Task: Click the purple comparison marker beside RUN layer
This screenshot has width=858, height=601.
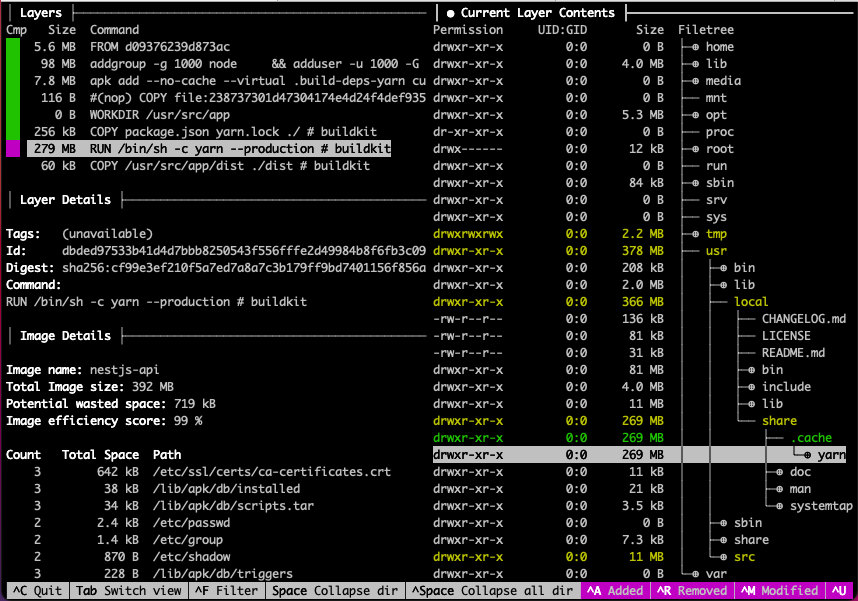Action: click(12, 149)
